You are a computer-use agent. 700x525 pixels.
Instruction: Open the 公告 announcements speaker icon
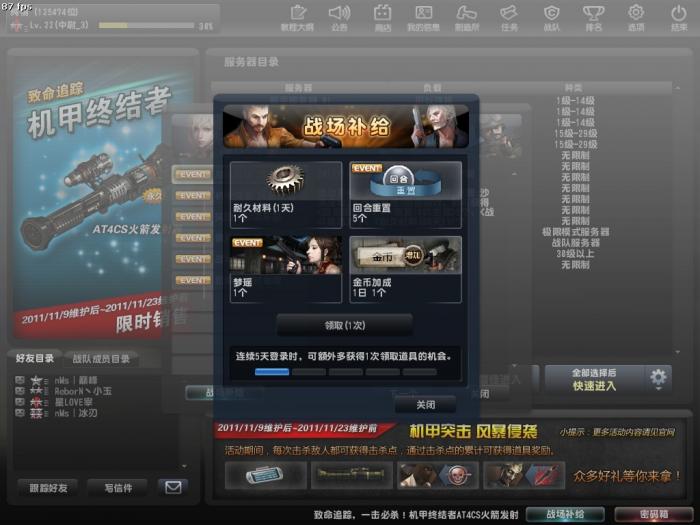click(x=339, y=18)
